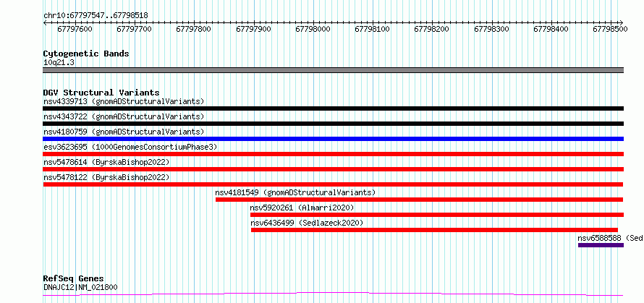Click the ruler's left arrowhead

click(x=45, y=22)
